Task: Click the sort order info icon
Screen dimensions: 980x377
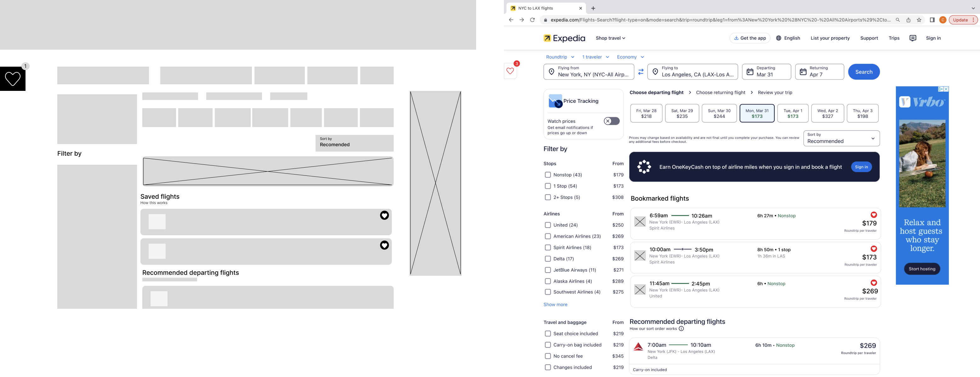Action: pyautogui.click(x=681, y=329)
